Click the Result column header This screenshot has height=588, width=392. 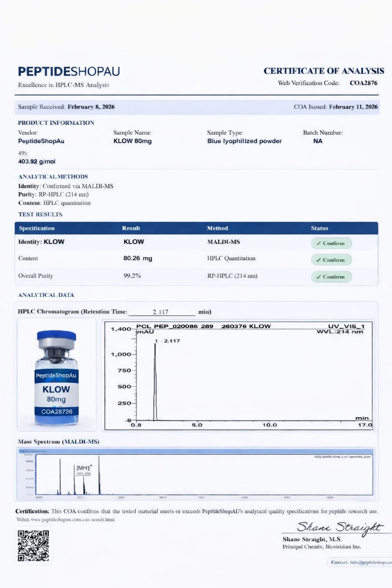point(131,228)
